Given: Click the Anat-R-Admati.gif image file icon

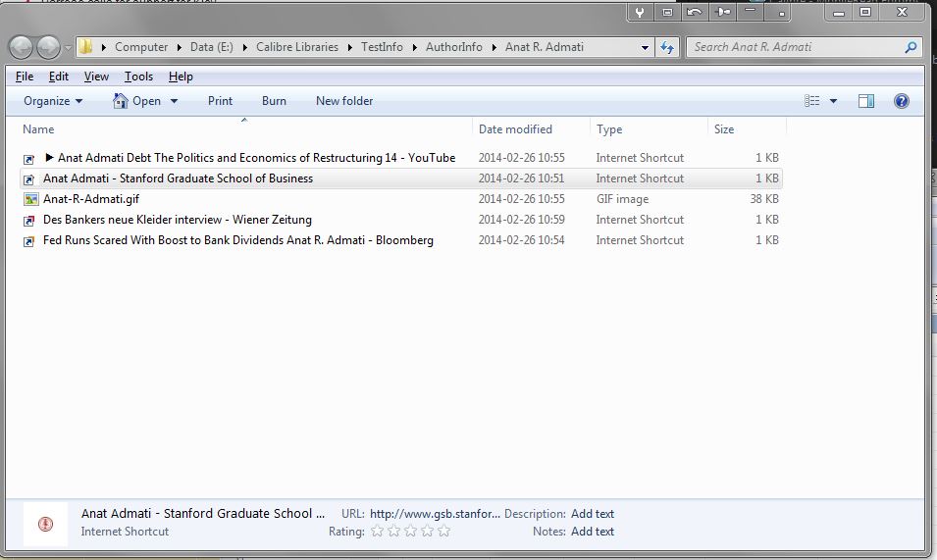Looking at the screenshot, I should pyautogui.click(x=31, y=199).
